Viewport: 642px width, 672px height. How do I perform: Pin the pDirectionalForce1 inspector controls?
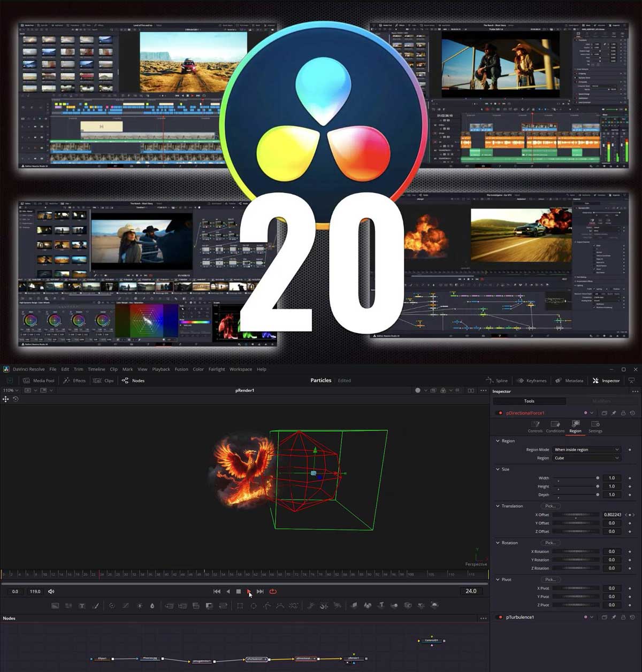coord(614,413)
